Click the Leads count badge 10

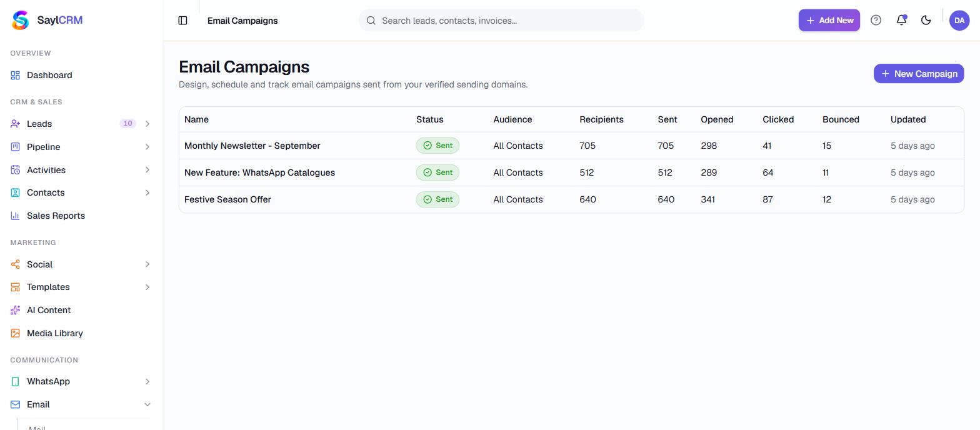point(127,124)
